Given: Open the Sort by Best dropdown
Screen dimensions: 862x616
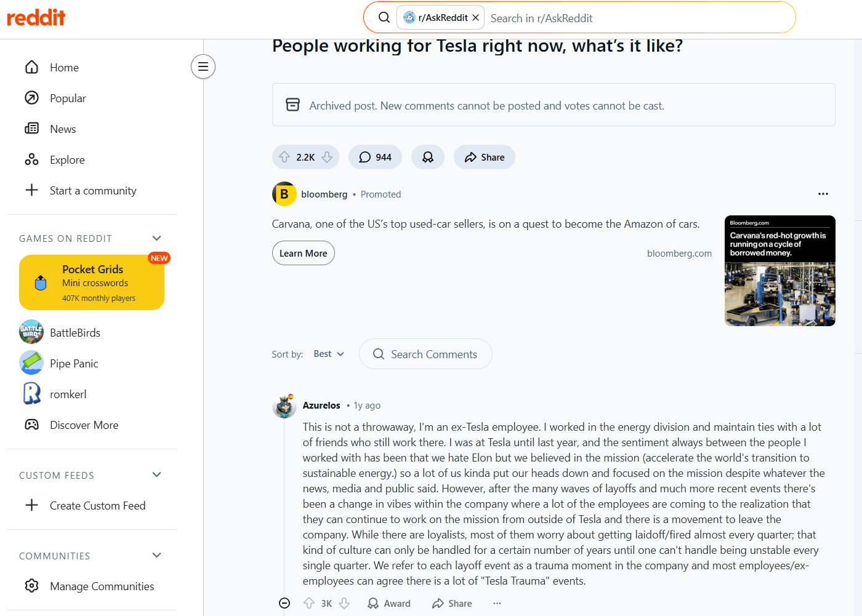Looking at the screenshot, I should pos(329,354).
